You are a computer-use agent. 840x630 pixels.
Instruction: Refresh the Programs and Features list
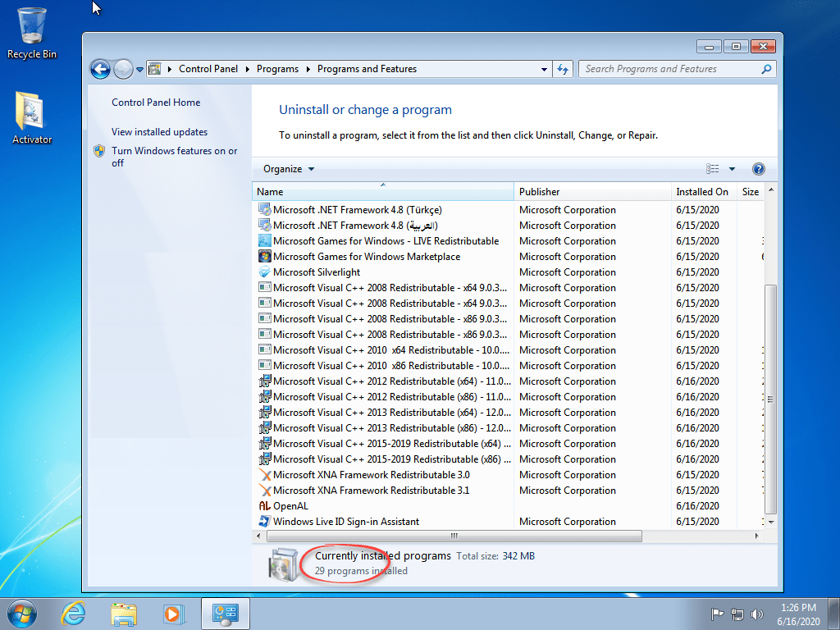[x=563, y=69]
